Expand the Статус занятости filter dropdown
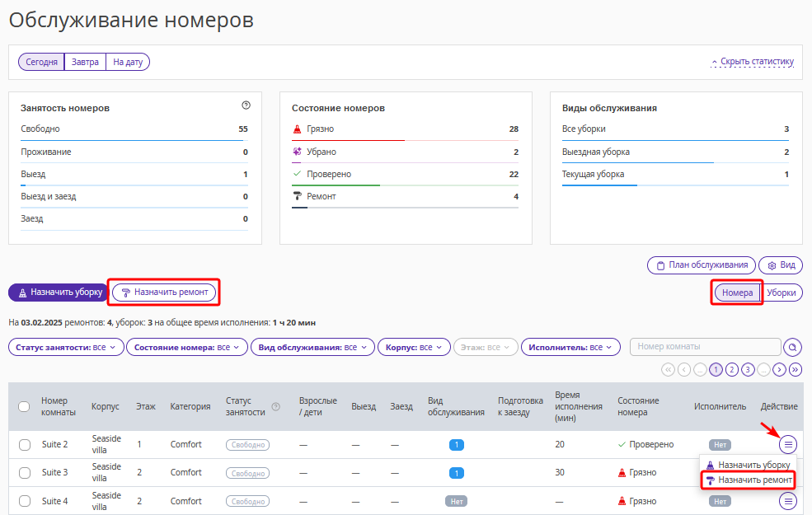 [66, 348]
